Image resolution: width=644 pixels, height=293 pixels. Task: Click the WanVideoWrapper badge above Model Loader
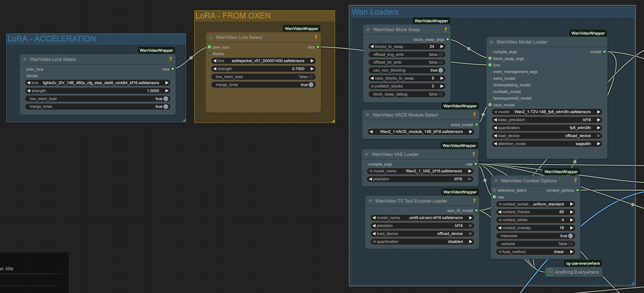pos(588,33)
